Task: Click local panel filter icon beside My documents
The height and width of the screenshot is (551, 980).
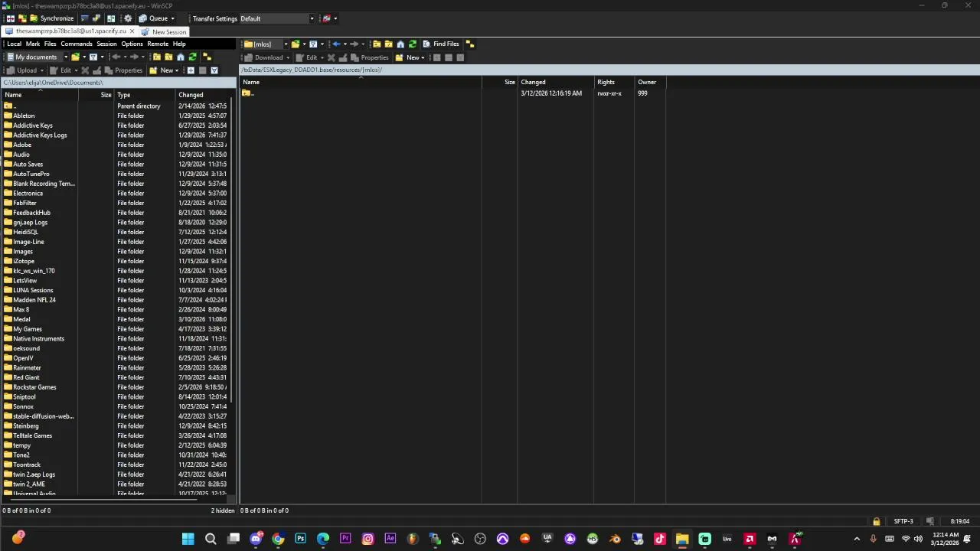Action: pos(93,57)
